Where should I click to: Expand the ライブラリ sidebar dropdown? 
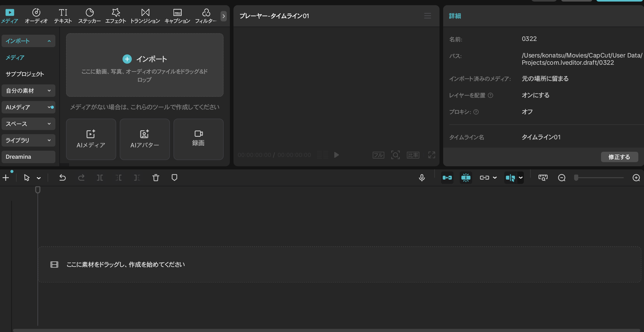click(28, 140)
